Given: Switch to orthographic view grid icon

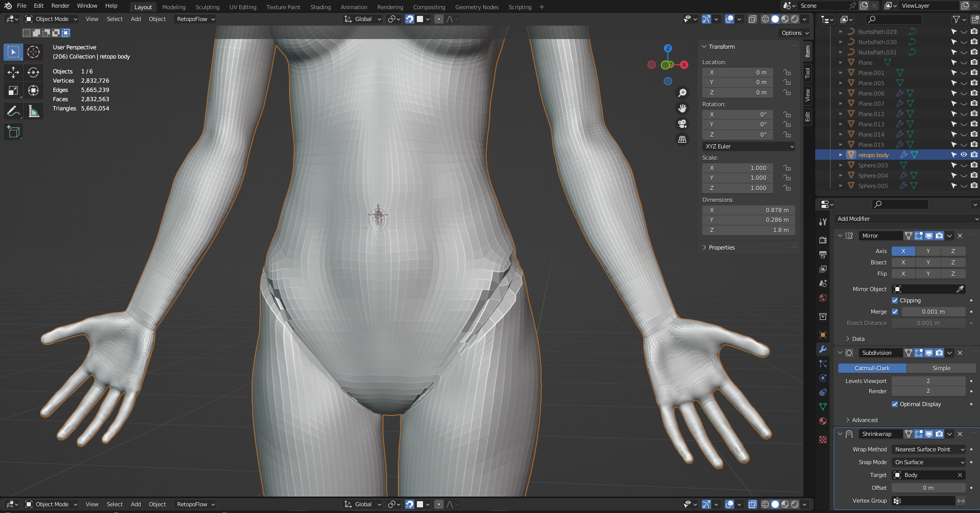Looking at the screenshot, I should point(682,139).
